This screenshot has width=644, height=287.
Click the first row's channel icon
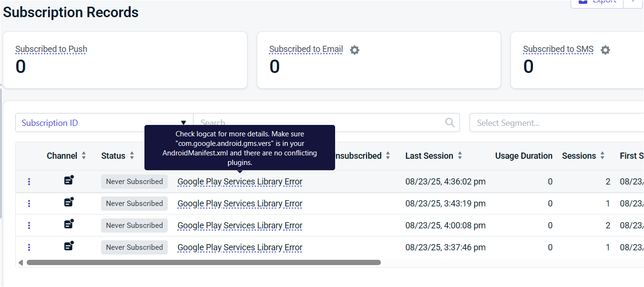[69, 181]
